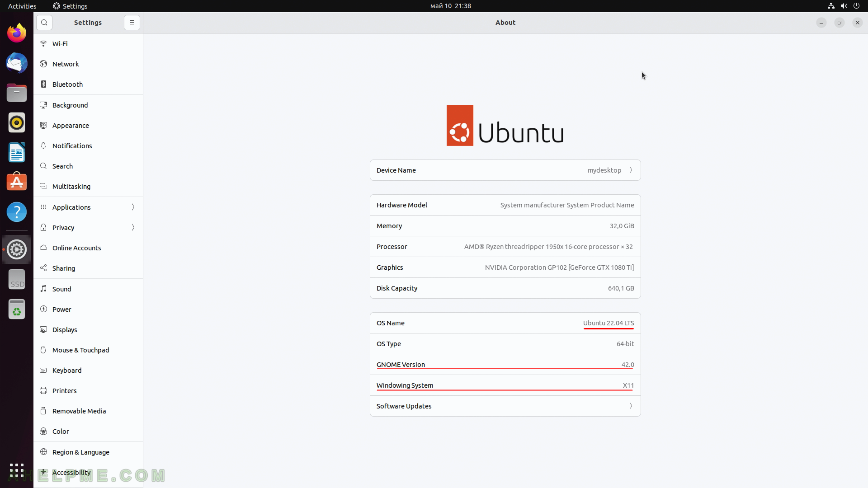Screen dimensions: 868x488
Task: Click the network status icon in top bar
Action: [x=831, y=6]
